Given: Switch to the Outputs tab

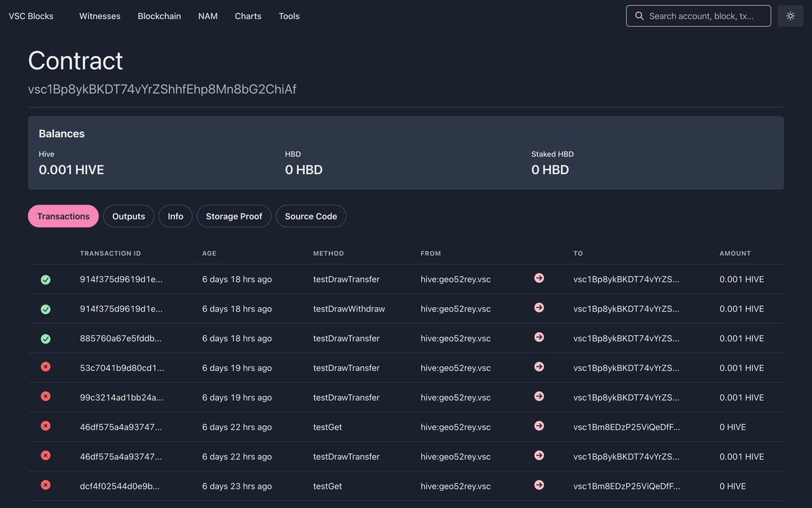Looking at the screenshot, I should click(x=129, y=217).
